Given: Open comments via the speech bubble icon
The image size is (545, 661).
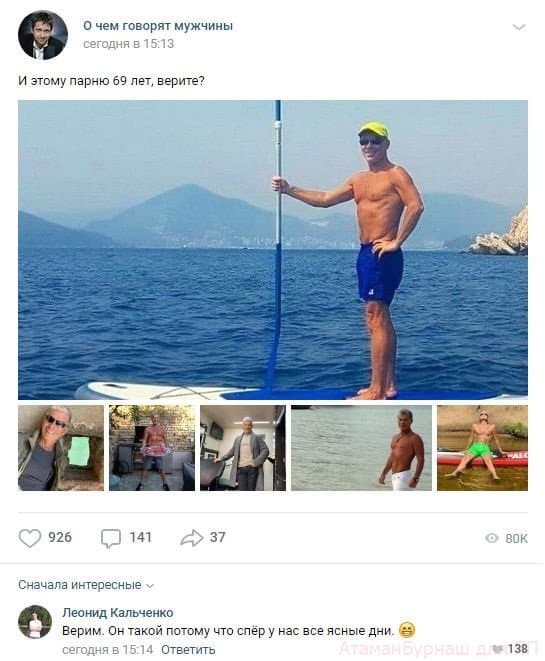Looking at the screenshot, I should tap(111, 538).
